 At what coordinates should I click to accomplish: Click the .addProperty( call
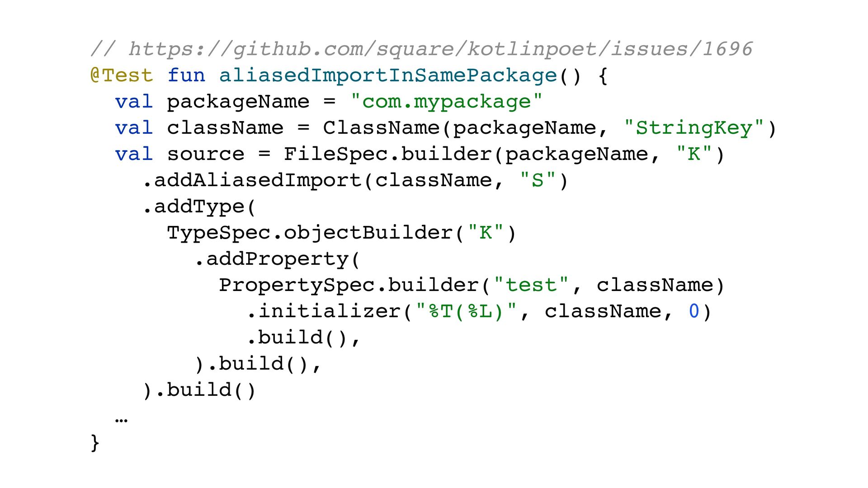click(277, 259)
